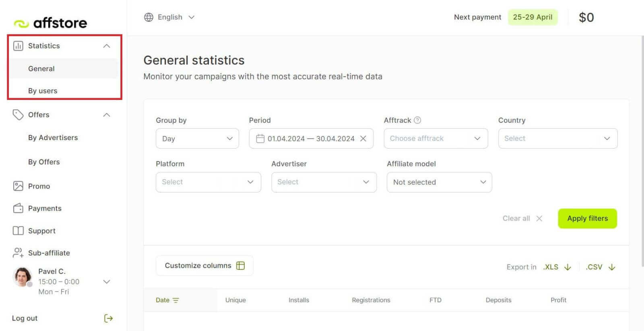644x331 pixels.
Task: Click the Date column sort icon
Action: coord(176,300)
